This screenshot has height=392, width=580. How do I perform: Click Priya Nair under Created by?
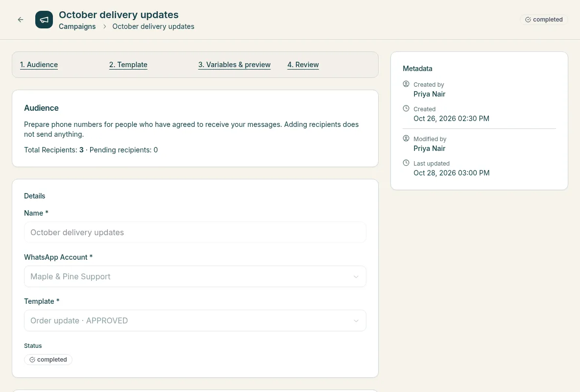point(429,94)
